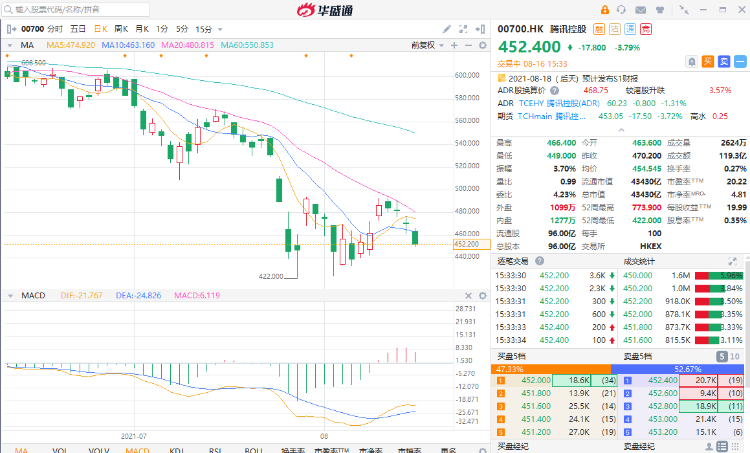Select the VOL indicator tab
The image size is (750, 453).
click(60, 450)
